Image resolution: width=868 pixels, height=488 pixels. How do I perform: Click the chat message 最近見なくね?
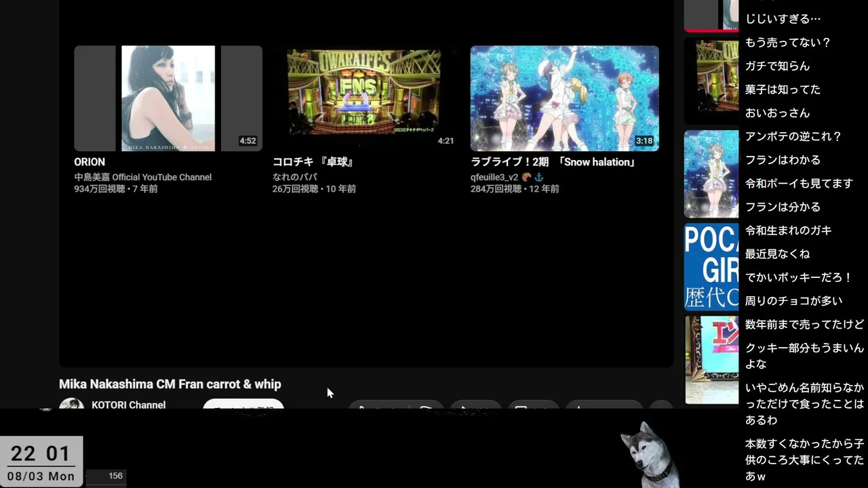[778, 254]
